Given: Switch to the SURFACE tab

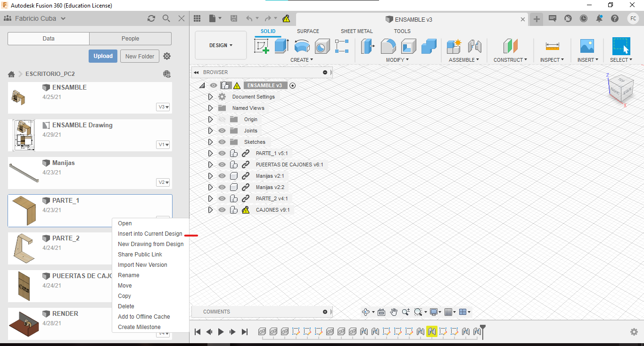Looking at the screenshot, I should click(308, 31).
